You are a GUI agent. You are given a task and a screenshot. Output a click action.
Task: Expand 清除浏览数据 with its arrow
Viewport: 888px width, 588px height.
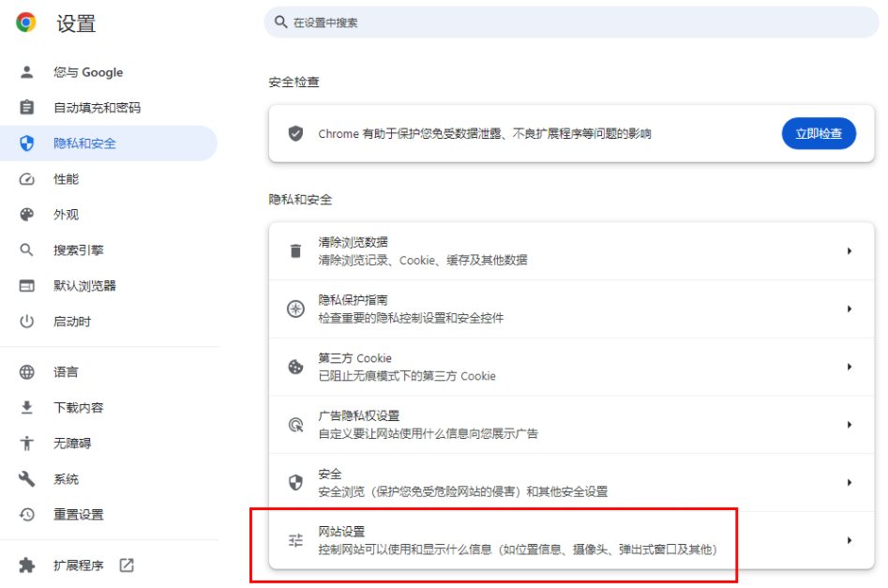point(849,251)
